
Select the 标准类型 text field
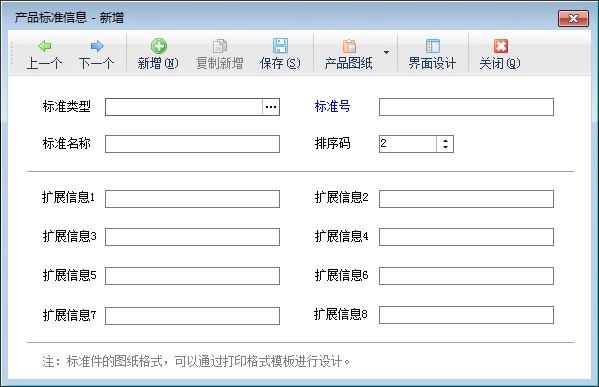(184, 107)
